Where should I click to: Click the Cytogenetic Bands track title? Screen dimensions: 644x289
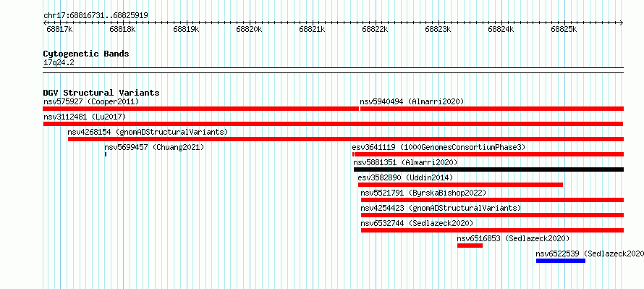(86, 54)
